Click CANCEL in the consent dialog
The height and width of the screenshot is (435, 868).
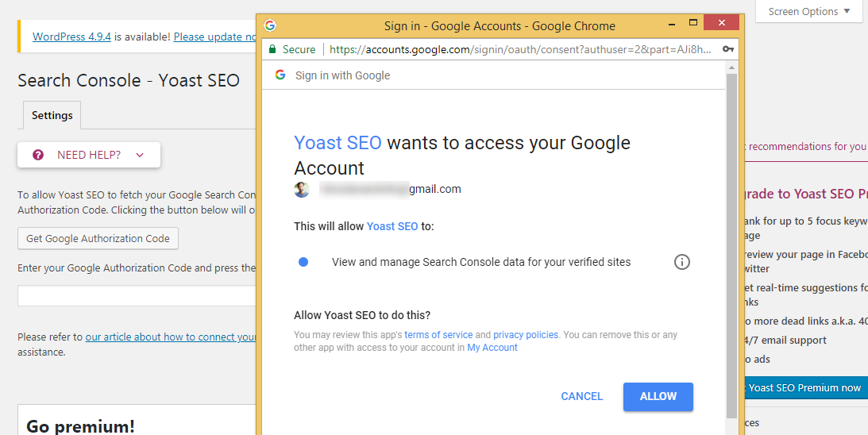coord(582,396)
